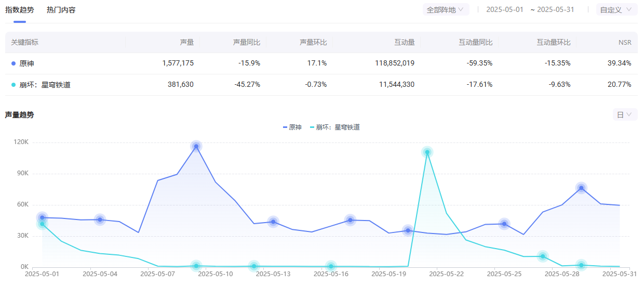The height and width of the screenshot is (285, 644).
Task: Toggle the 原神 legend series
Action: tap(292, 127)
